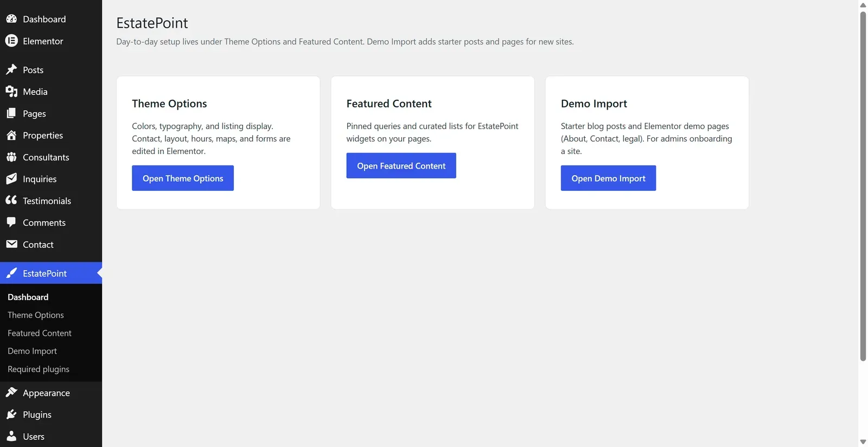This screenshot has height=447, width=868.
Task: Click the Consultants group icon
Action: pyautogui.click(x=11, y=157)
